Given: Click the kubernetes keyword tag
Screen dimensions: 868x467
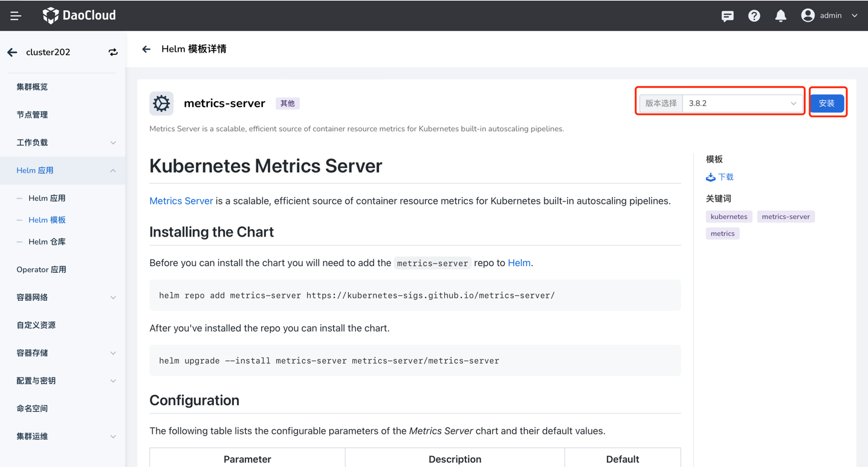Looking at the screenshot, I should 728,217.
